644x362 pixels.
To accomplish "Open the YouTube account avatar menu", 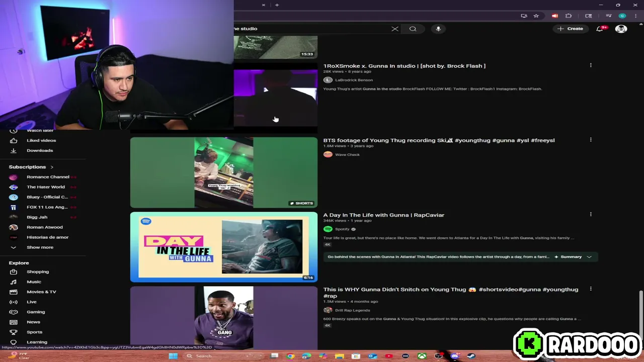I will click(621, 29).
